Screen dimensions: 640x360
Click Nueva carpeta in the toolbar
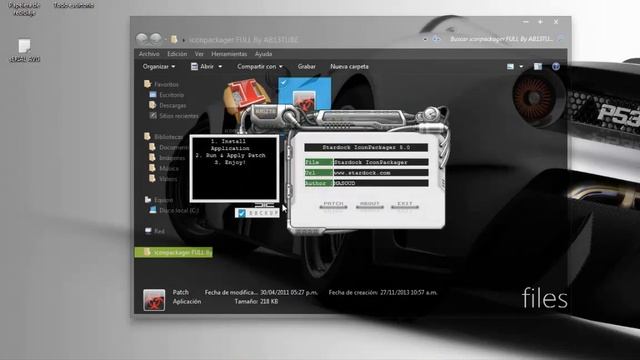(349, 67)
